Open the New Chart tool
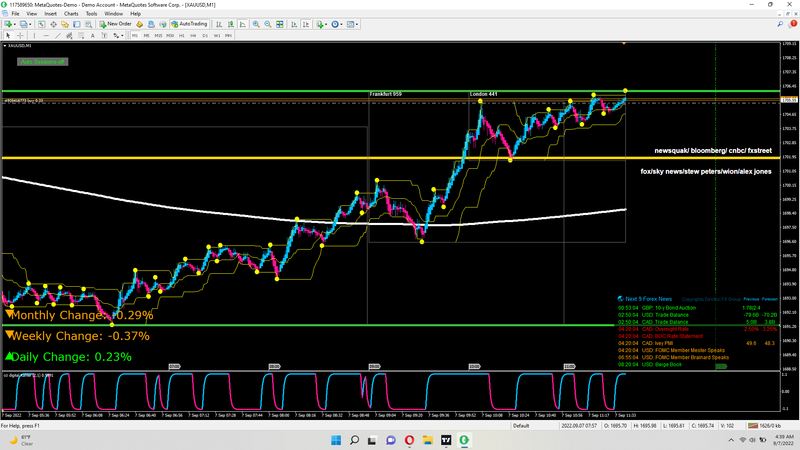The image size is (800, 450). pos(8,24)
